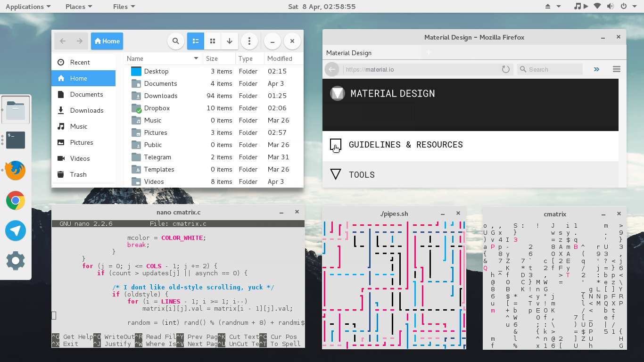
Task: Sort files by Modified column
Action: [x=283, y=58]
